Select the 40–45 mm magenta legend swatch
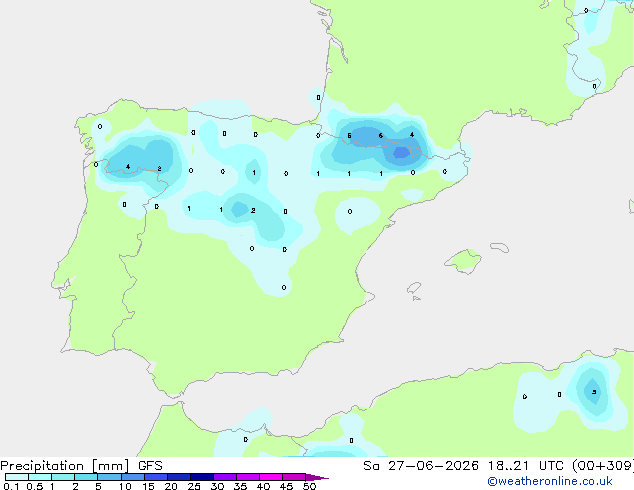 271,477
